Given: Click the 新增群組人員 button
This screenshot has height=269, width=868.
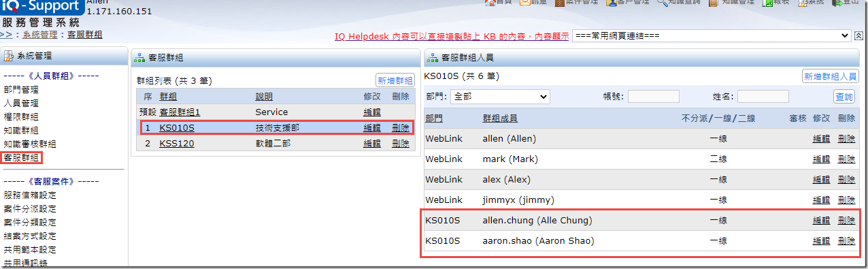Looking at the screenshot, I should [x=831, y=76].
